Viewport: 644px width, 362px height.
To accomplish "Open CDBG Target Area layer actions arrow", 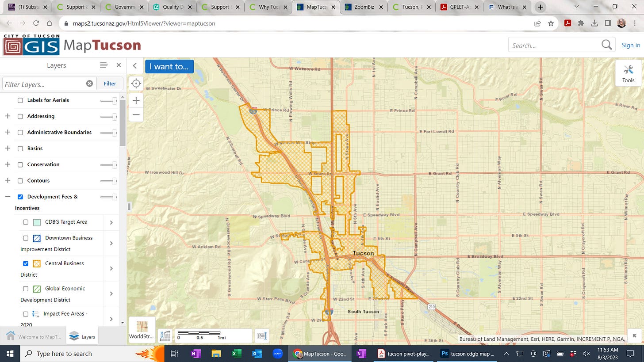I will 111,222.
